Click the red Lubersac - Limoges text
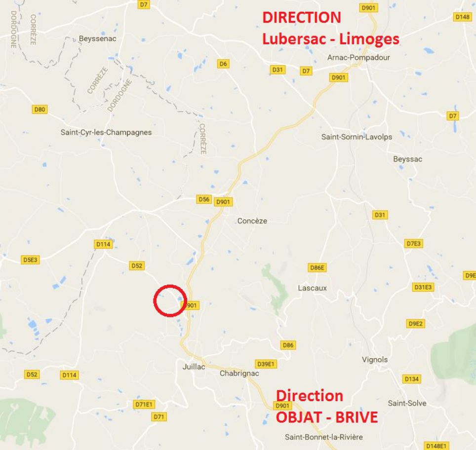Viewport: 476px width, 450px height. tap(331, 39)
